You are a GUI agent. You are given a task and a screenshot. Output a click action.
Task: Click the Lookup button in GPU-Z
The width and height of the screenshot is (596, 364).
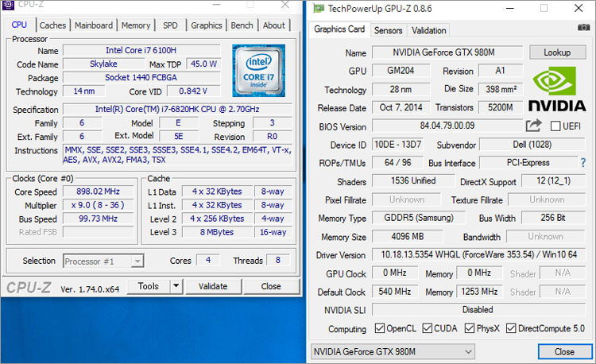coord(557,52)
